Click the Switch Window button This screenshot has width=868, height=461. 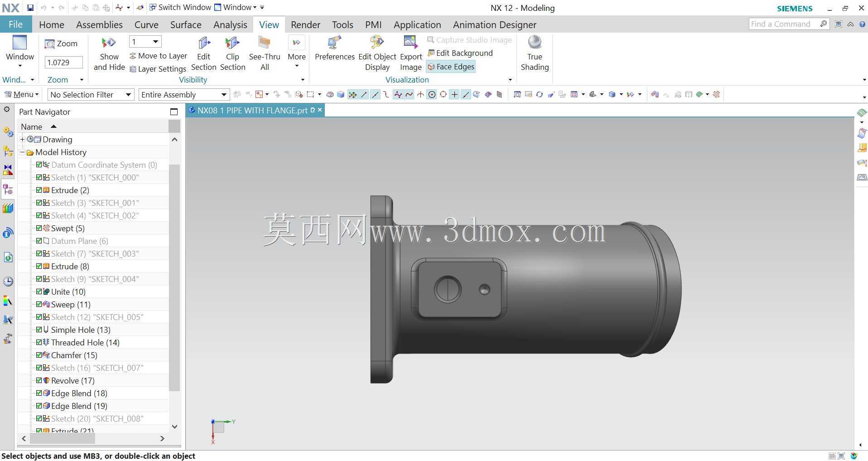point(180,8)
